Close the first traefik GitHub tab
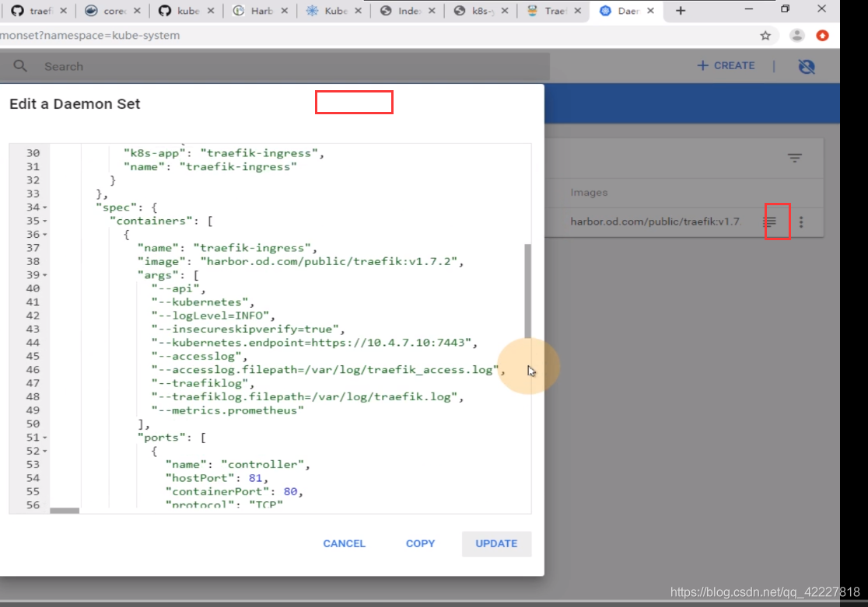This screenshot has width=868, height=607. click(63, 11)
